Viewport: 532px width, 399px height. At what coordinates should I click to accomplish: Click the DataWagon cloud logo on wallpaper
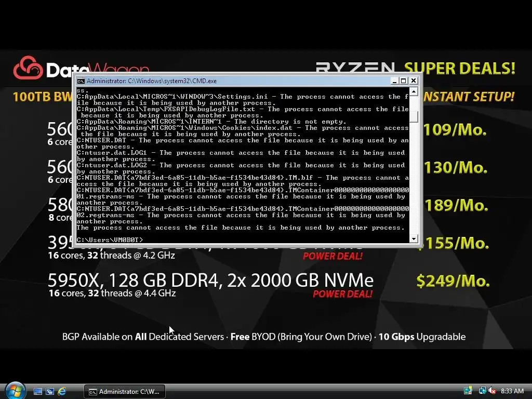pos(28,68)
